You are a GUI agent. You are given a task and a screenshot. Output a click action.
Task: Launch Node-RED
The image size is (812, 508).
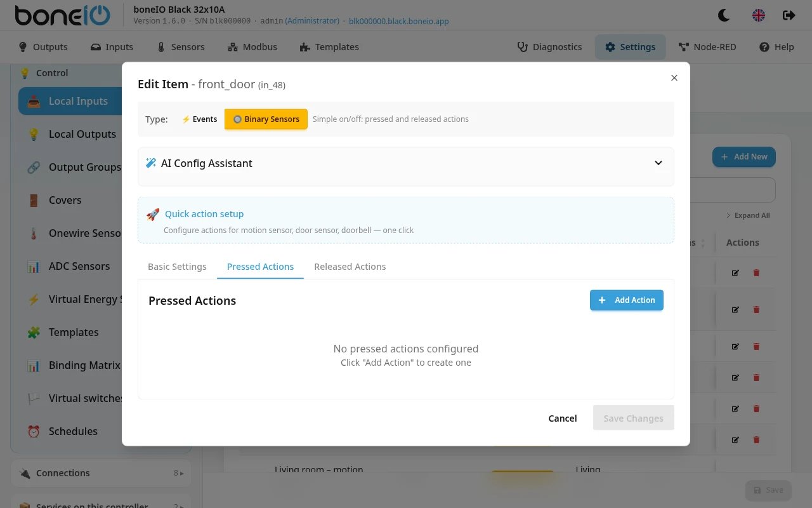click(707, 47)
